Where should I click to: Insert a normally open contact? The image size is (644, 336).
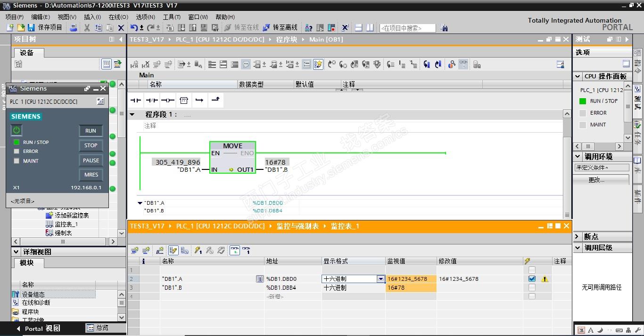tap(136, 100)
